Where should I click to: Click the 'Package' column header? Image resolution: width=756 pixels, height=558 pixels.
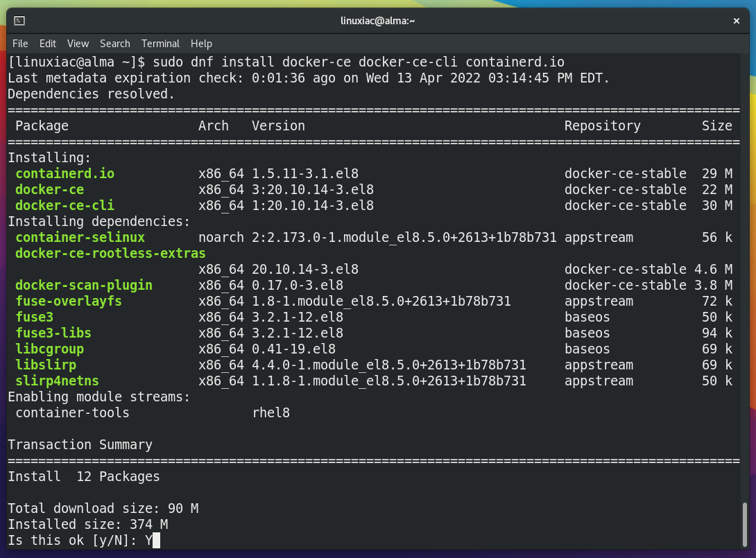point(42,125)
